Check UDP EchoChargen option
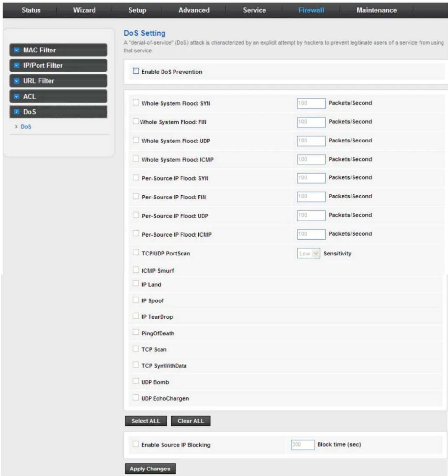 [x=136, y=397]
